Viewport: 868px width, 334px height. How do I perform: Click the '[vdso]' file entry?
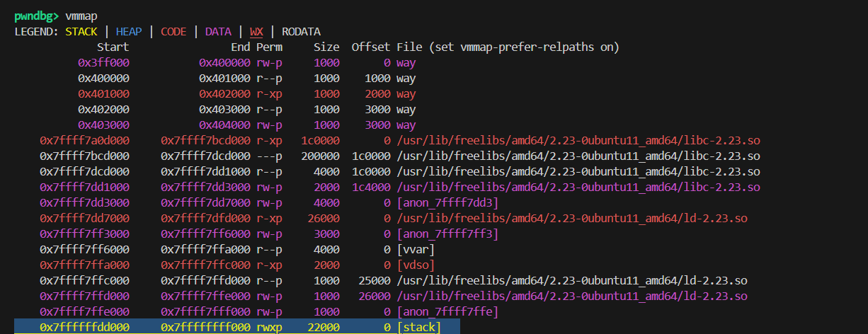416,265
